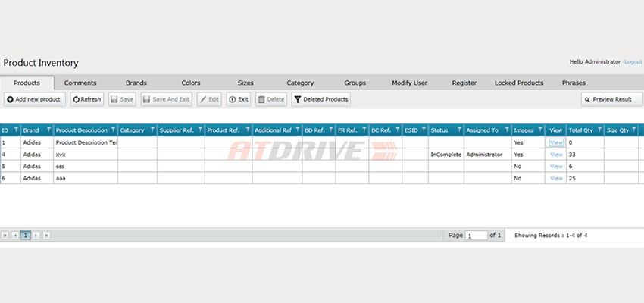644x303 pixels.
Task: Select the 'Product Description Te' cell
Action: click(86, 142)
